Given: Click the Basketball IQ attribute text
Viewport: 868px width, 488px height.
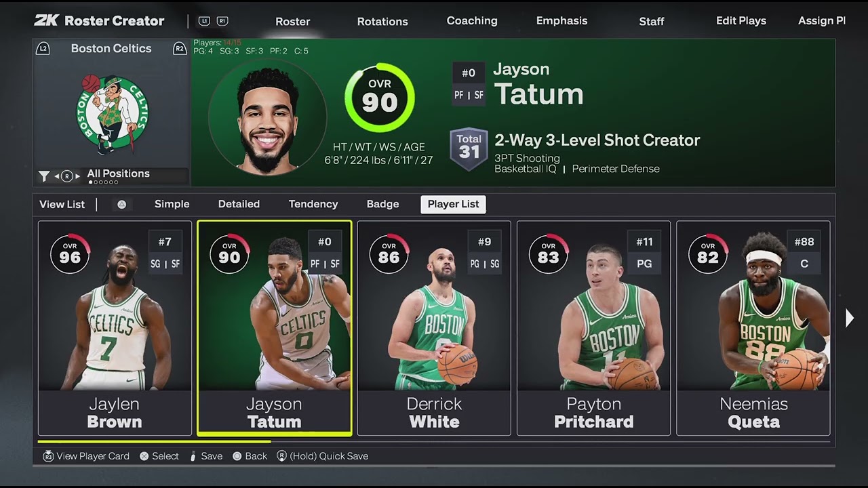Looking at the screenshot, I should point(526,169).
